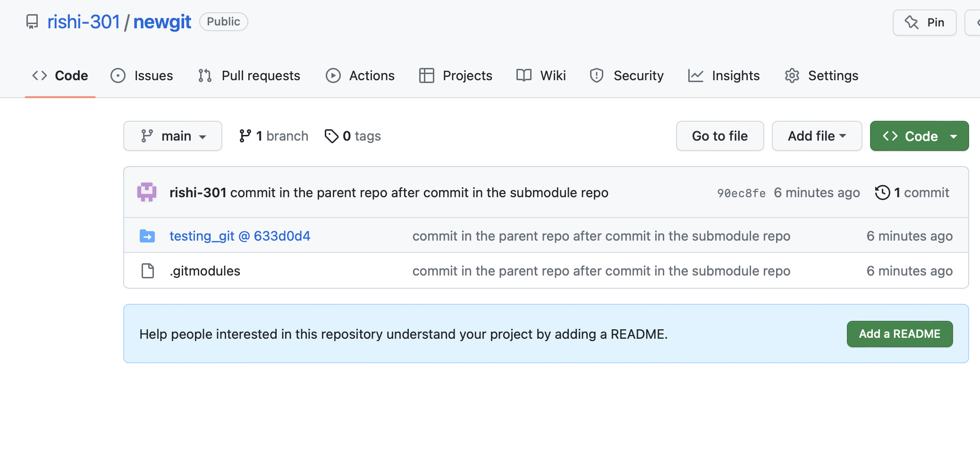Screen dimensions: 980x468
Task: Click the Actions play-circle icon
Action: pyautogui.click(x=333, y=75)
